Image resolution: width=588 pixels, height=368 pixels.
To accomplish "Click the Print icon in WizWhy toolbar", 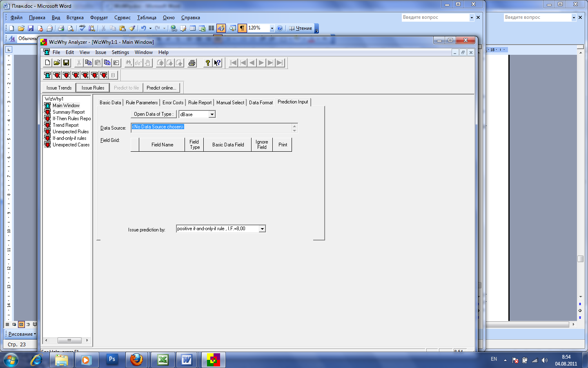I will [x=192, y=63].
